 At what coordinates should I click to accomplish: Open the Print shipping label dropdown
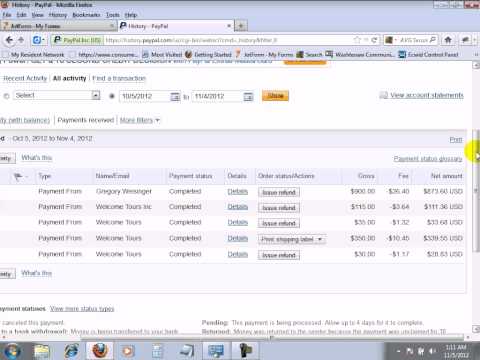pyautogui.click(x=292, y=239)
